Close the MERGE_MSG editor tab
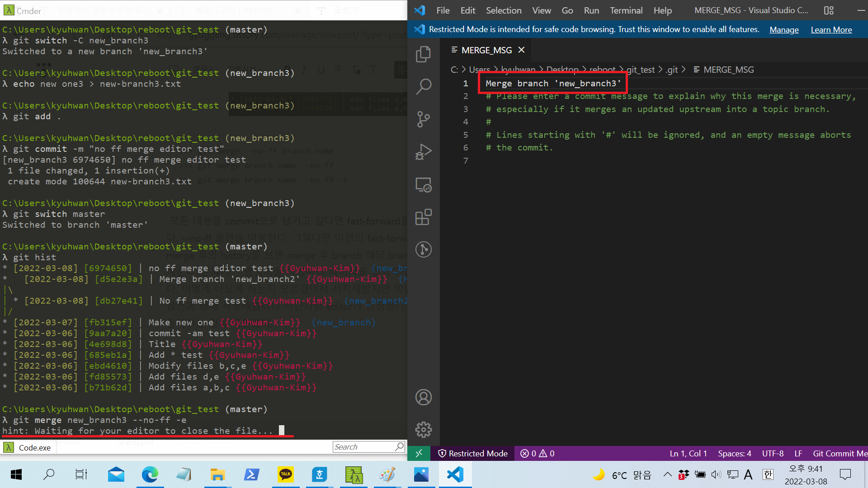Image resolution: width=868 pixels, height=488 pixels. (x=521, y=50)
